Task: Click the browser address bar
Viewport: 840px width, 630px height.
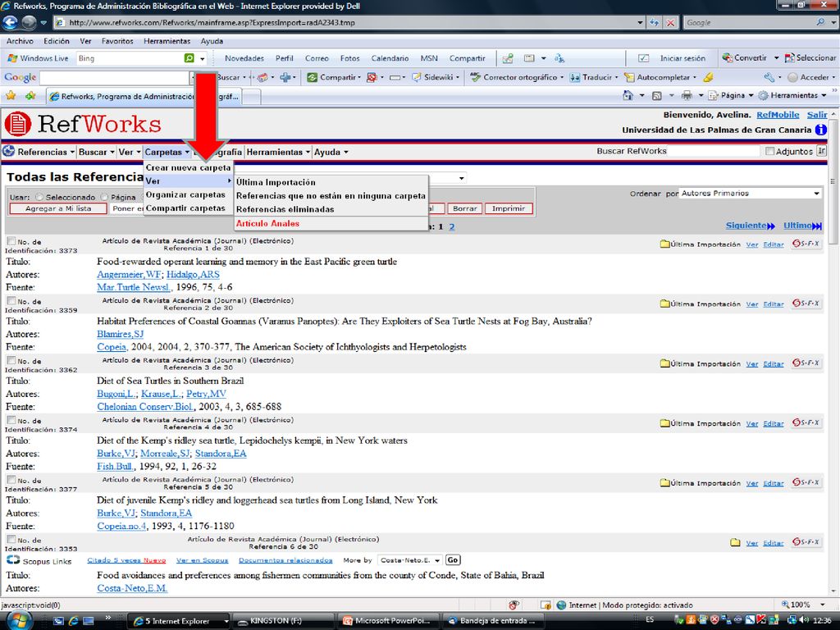Action: click(x=348, y=22)
